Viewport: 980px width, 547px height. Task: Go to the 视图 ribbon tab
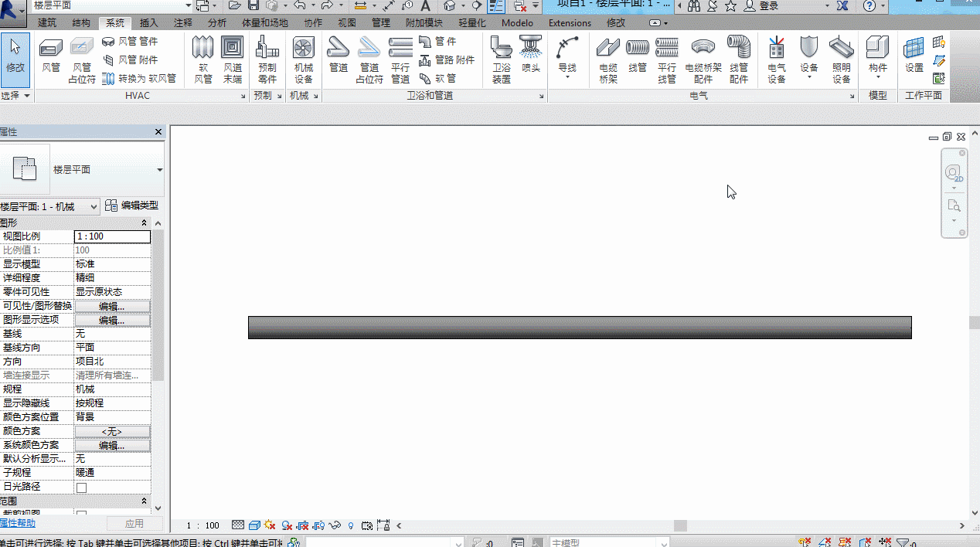tap(347, 23)
